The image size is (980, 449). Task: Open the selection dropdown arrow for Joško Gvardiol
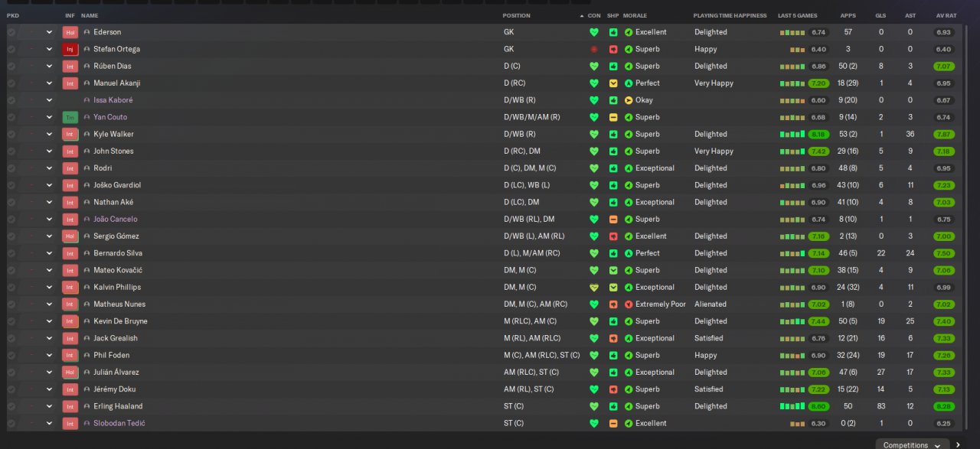pyautogui.click(x=50, y=185)
